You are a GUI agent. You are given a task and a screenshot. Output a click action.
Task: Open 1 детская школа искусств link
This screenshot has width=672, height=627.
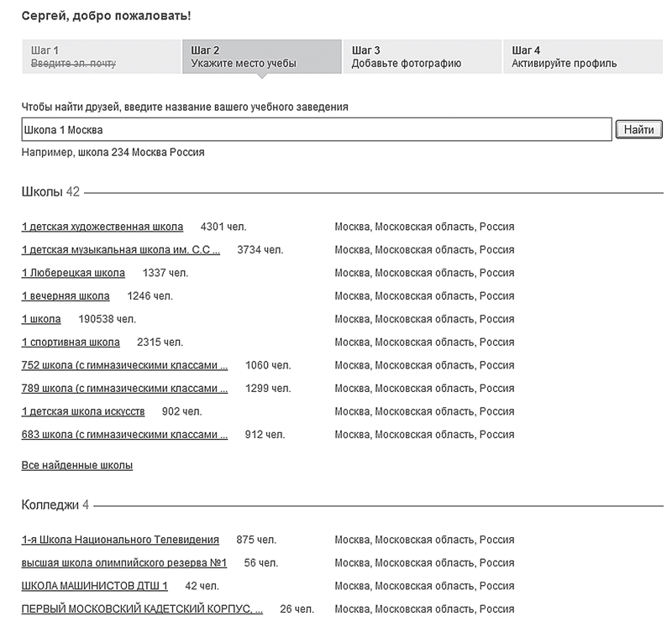click(83, 411)
